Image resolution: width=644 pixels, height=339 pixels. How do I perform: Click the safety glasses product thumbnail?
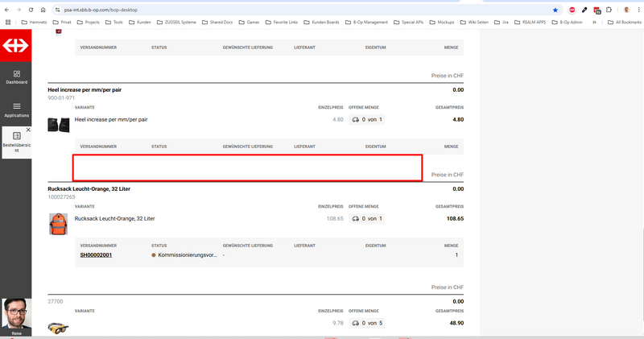[58, 328]
